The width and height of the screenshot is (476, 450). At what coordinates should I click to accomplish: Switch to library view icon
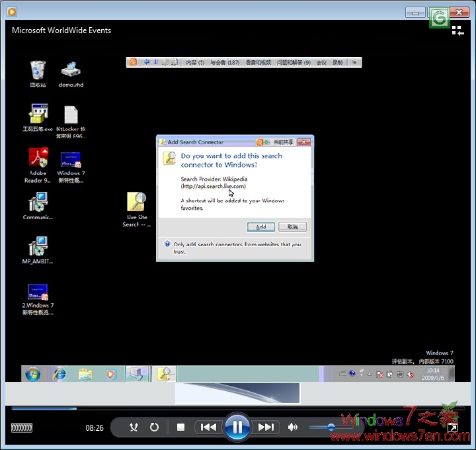pyautogui.click(x=457, y=30)
